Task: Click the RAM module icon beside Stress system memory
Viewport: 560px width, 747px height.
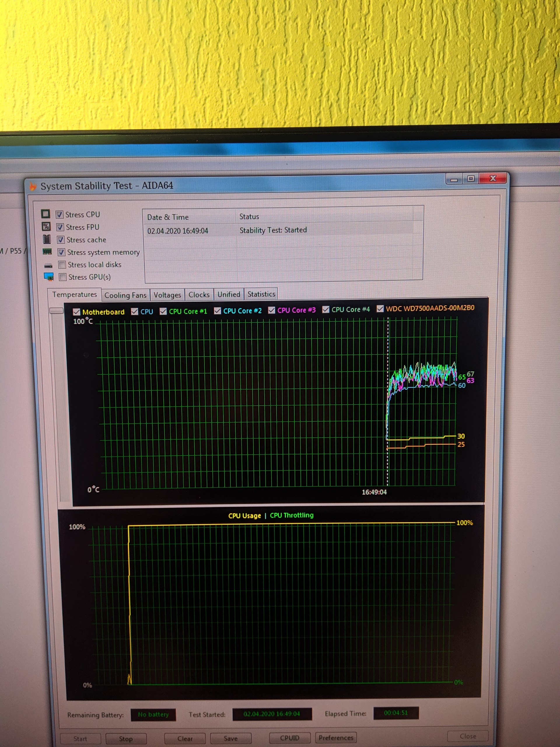Action: (47, 251)
